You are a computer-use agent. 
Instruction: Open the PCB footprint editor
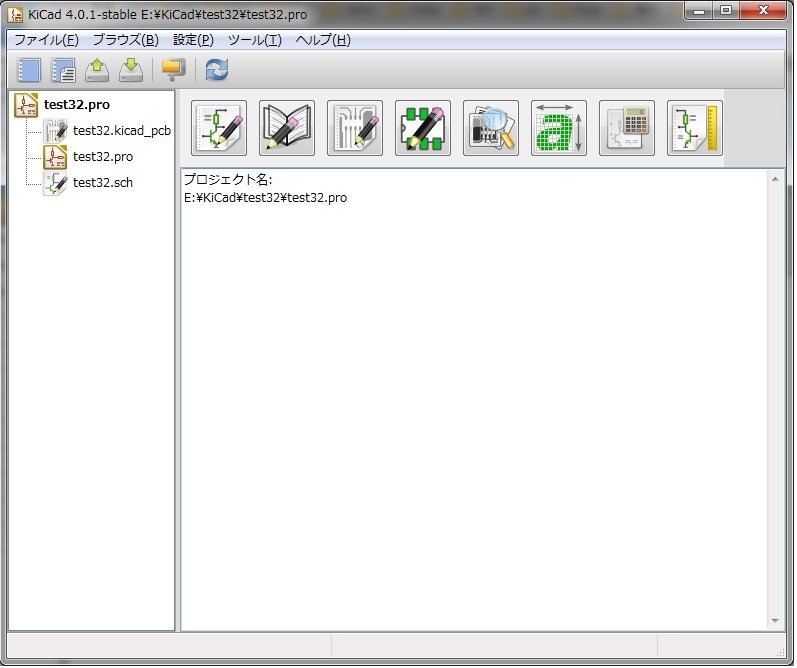tap(423, 128)
